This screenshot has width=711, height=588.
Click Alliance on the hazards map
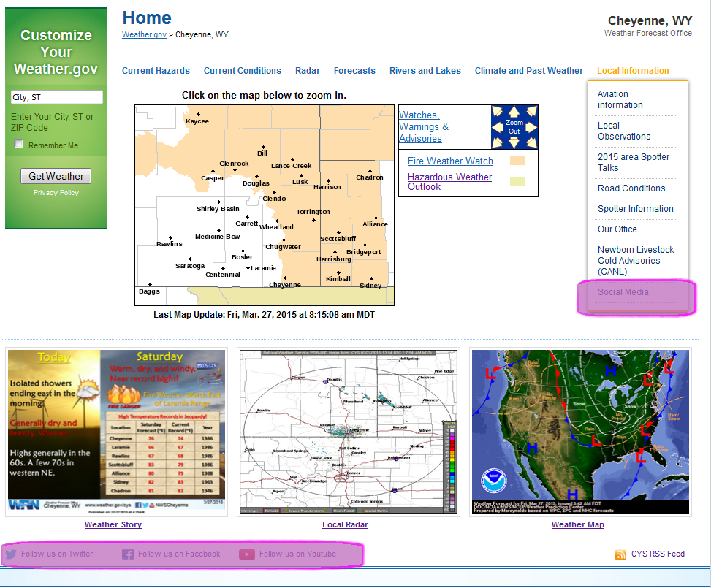tap(375, 224)
